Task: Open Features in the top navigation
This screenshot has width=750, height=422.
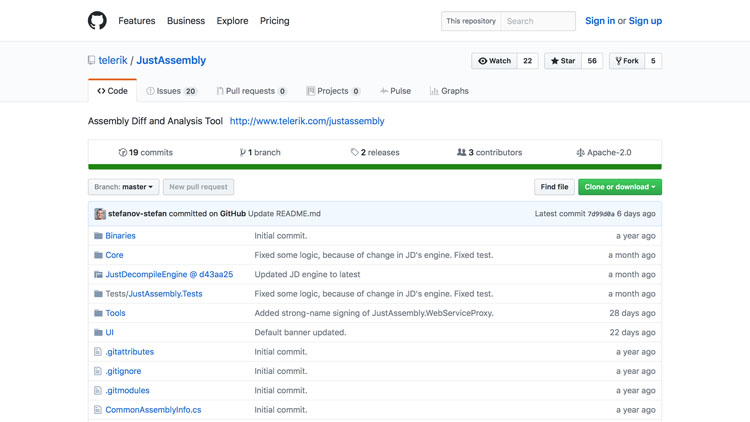Action: pos(137,21)
